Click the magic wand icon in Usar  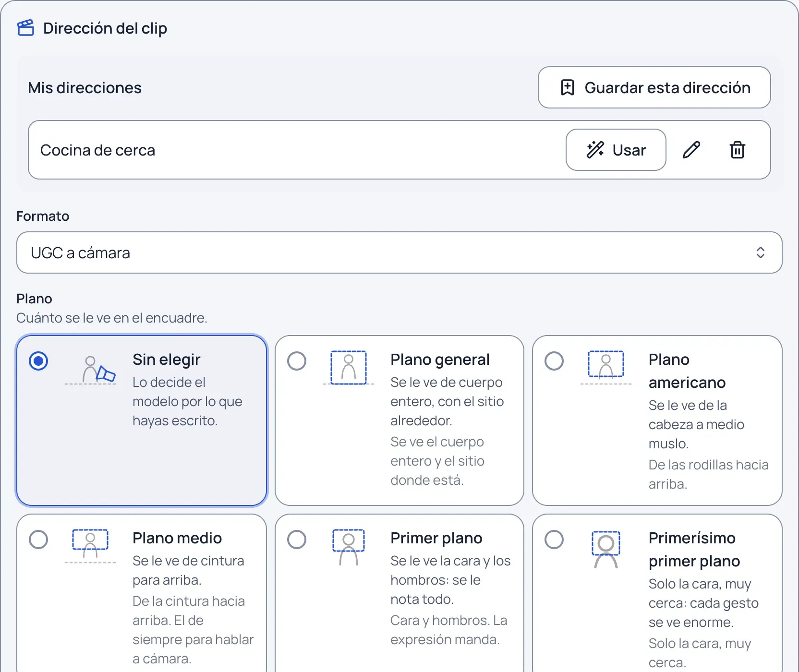pos(595,150)
